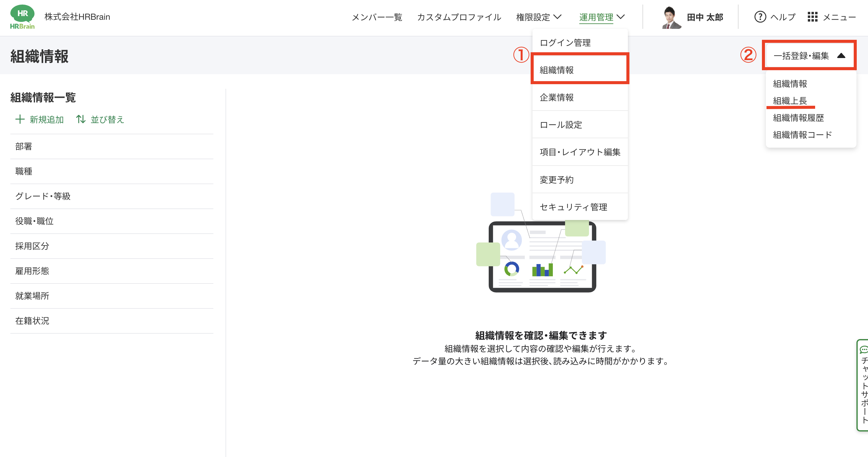Click the sort arrows icon for 並び替え
This screenshot has width=868, height=457.
pyautogui.click(x=81, y=119)
